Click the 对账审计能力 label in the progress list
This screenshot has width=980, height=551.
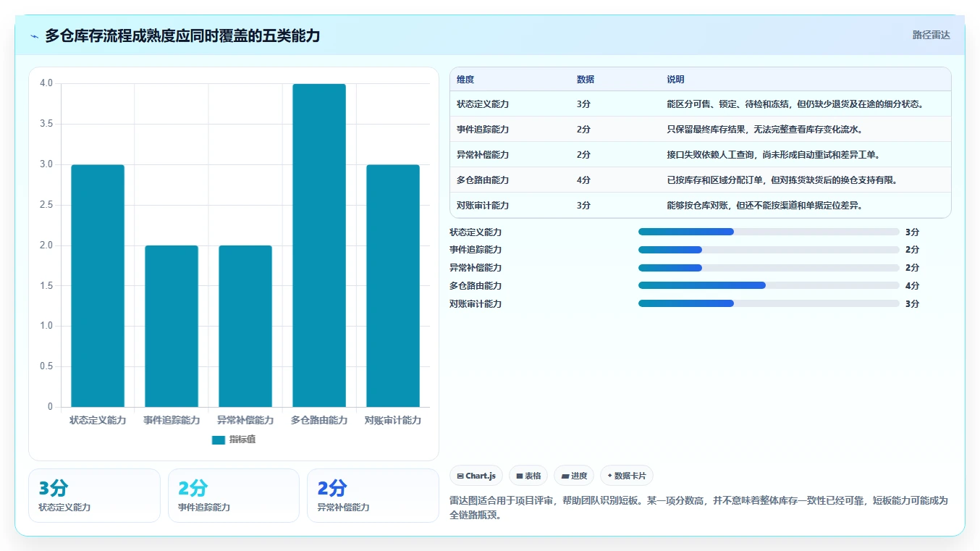[476, 304]
